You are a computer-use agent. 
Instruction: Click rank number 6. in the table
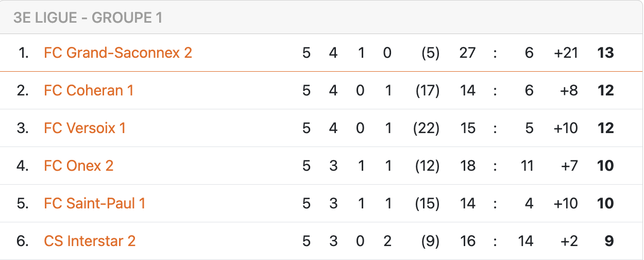tap(23, 241)
